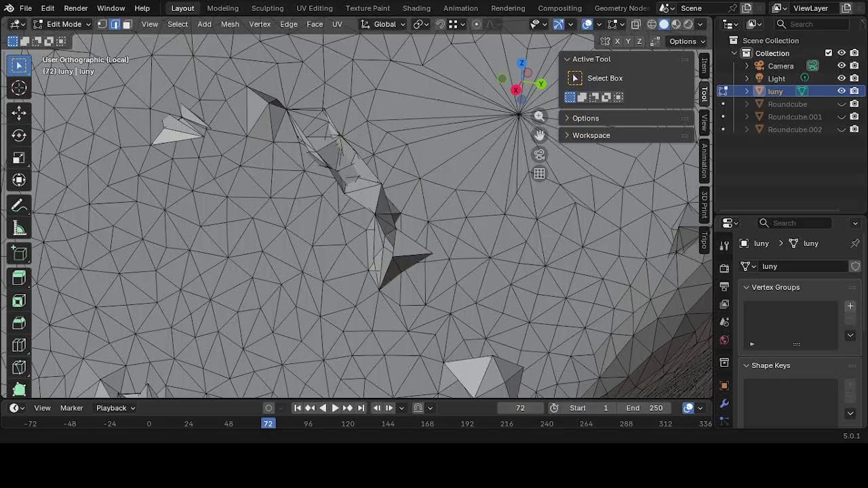Switch to the UV Editing workspace tab
The image size is (868, 488).
tap(315, 8)
